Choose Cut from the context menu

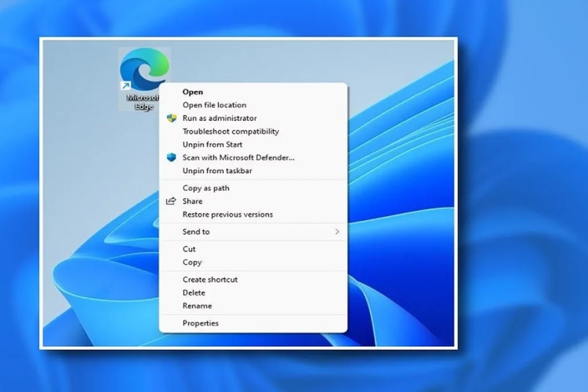[x=253, y=249]
